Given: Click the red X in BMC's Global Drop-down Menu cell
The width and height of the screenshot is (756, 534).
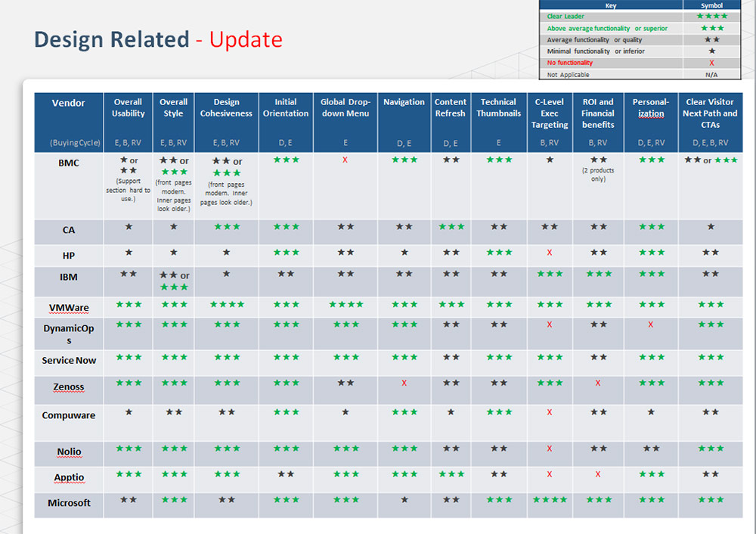Looking at the screenshot, I should click(x=345, y=160).
